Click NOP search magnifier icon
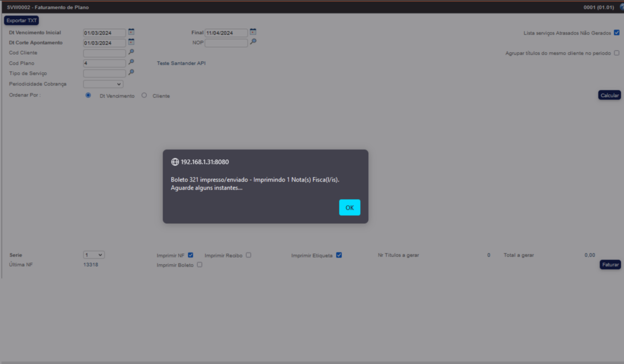Image resolution: width=624 pixels, height=364 pixels. pos(253,42)
